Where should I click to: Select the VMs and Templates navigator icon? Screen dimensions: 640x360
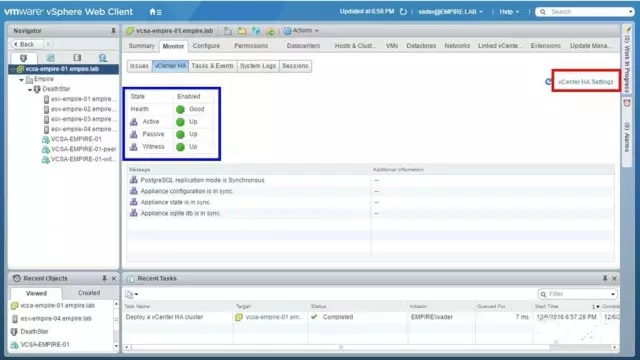click(50, 58)
